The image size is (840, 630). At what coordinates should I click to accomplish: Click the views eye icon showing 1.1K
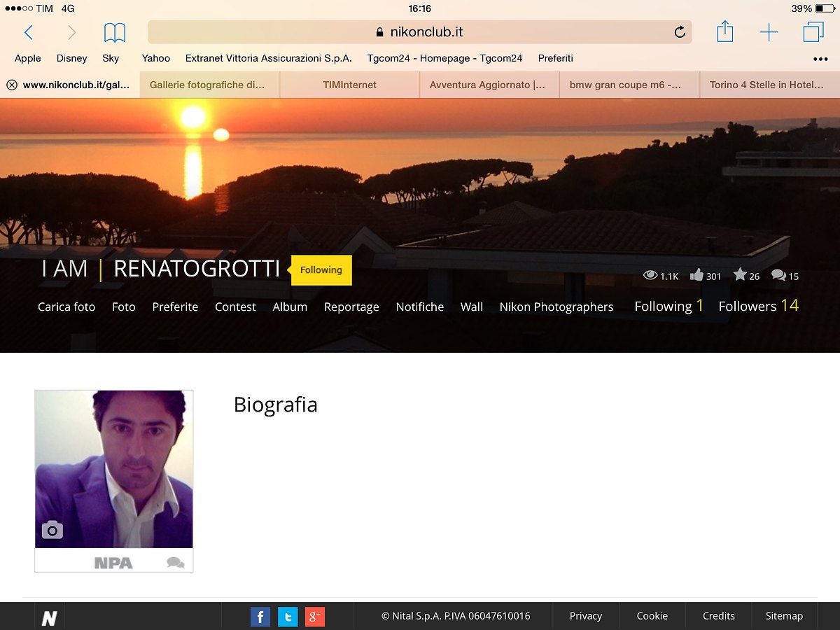click(650, 276)
